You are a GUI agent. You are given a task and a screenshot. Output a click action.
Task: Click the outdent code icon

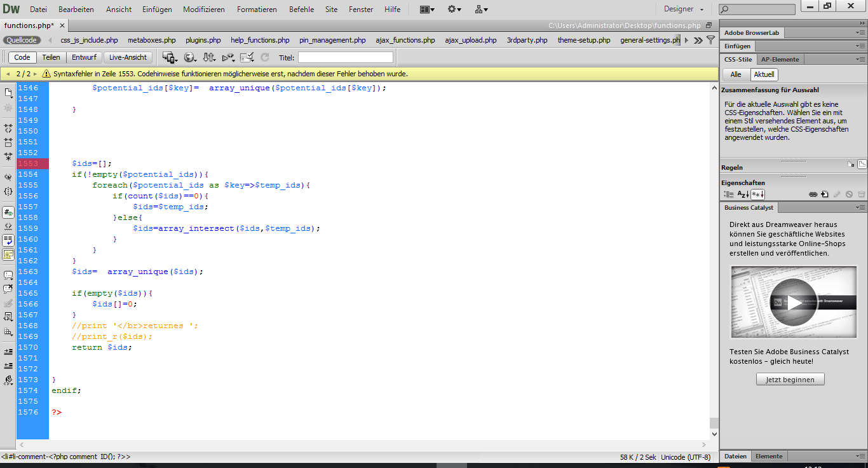click(x=8, y=365)
